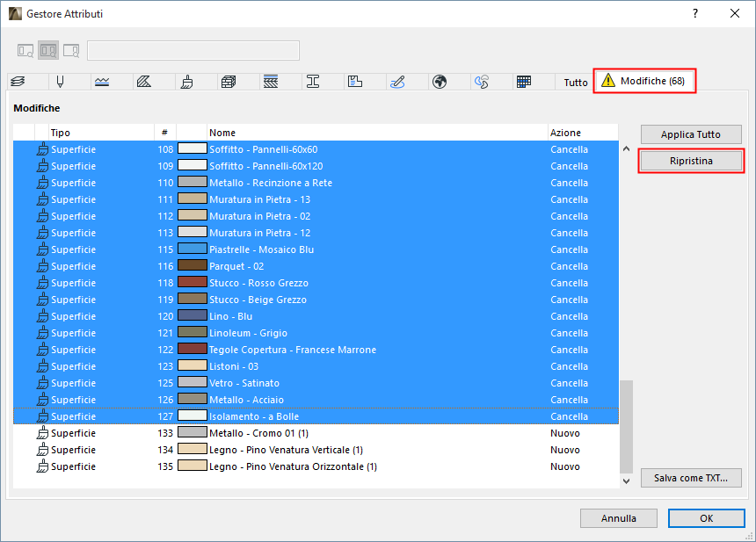
Task: Confirm with the OK button
Action: click(x=707, y=518)
